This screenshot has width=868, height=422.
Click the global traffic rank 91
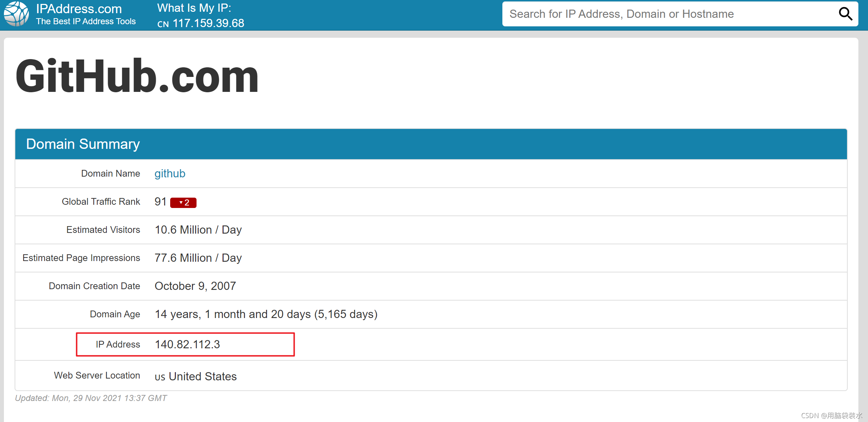pyautogui.click(x=161, y=202)
